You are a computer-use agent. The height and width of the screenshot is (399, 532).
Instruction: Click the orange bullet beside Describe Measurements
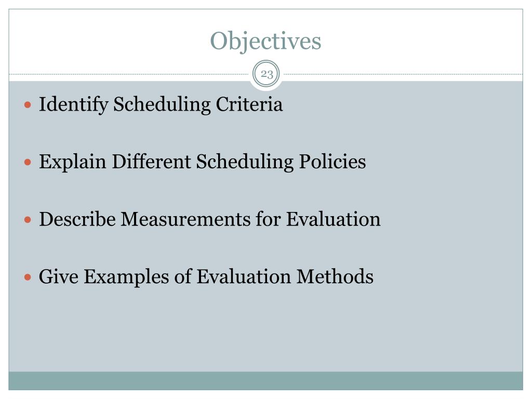coord(29,219)
